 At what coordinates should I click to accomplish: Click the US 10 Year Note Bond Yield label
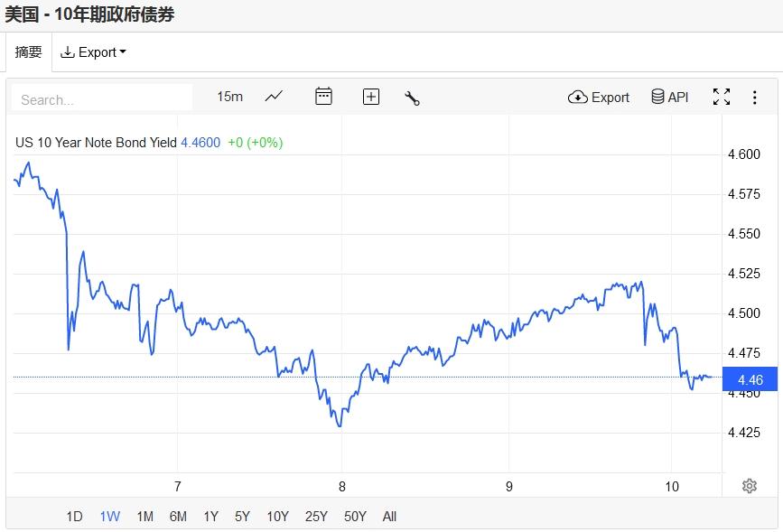point(98,143)
